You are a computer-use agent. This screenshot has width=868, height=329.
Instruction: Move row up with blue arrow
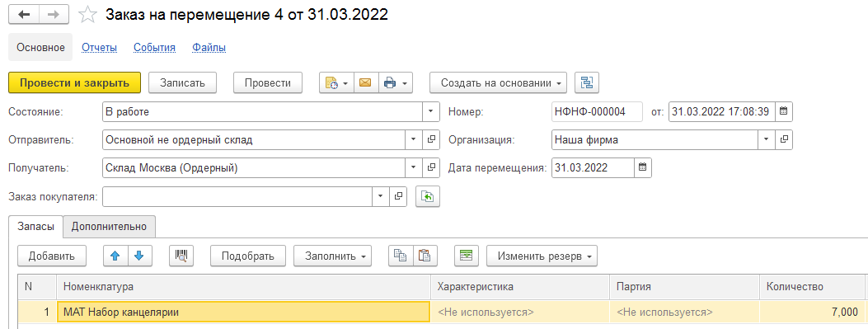(115, 256)
